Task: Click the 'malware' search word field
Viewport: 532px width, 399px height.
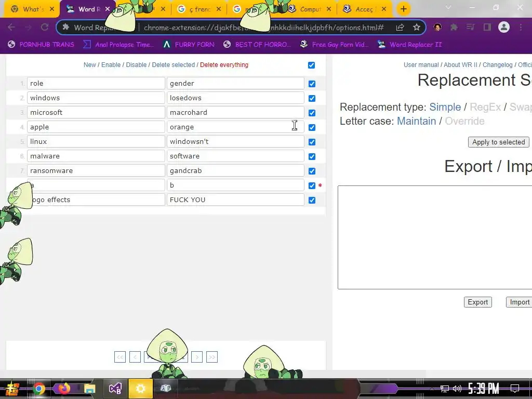Action: pyautogui.click(x=96, y=156)
